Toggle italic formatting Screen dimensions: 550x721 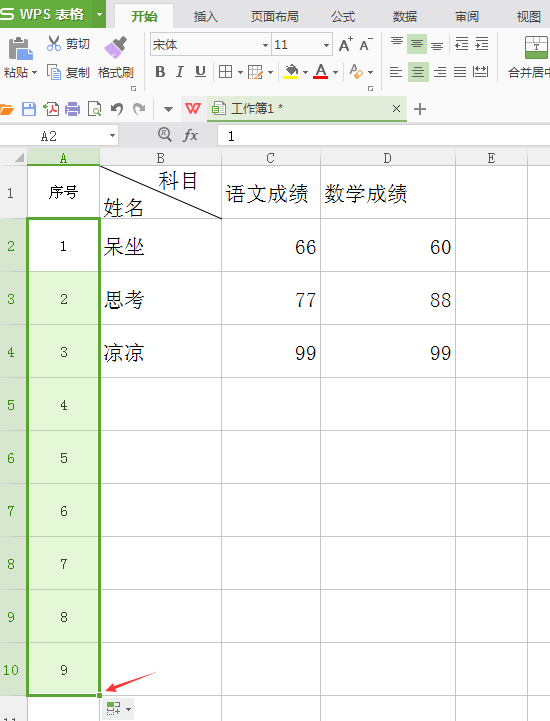(180, 72)
